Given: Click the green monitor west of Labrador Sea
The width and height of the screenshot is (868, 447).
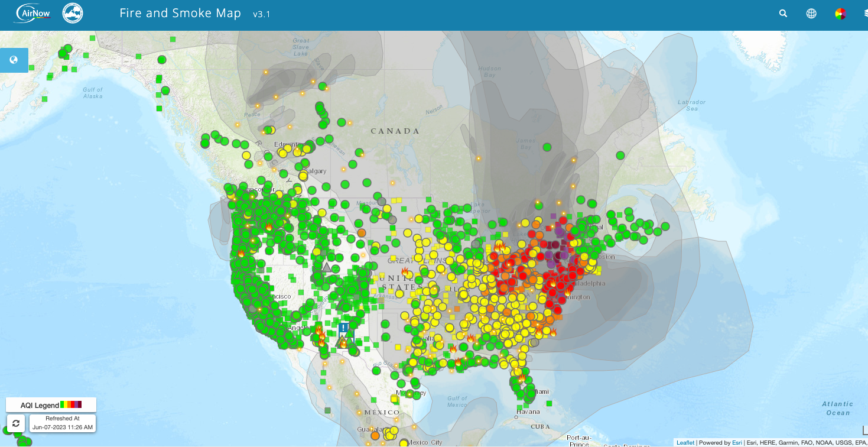Looking at the screenshot, I should (620, 156).
